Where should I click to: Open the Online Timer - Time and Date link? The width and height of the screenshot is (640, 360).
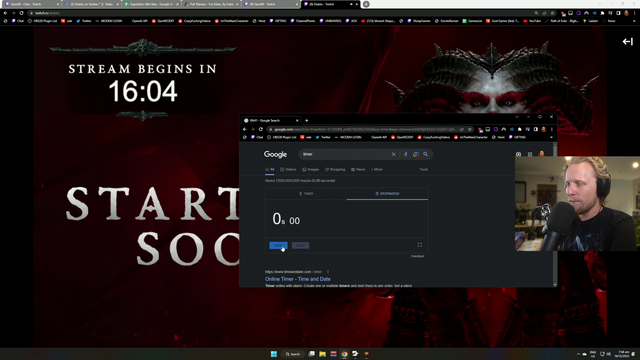tap(298, 279)
